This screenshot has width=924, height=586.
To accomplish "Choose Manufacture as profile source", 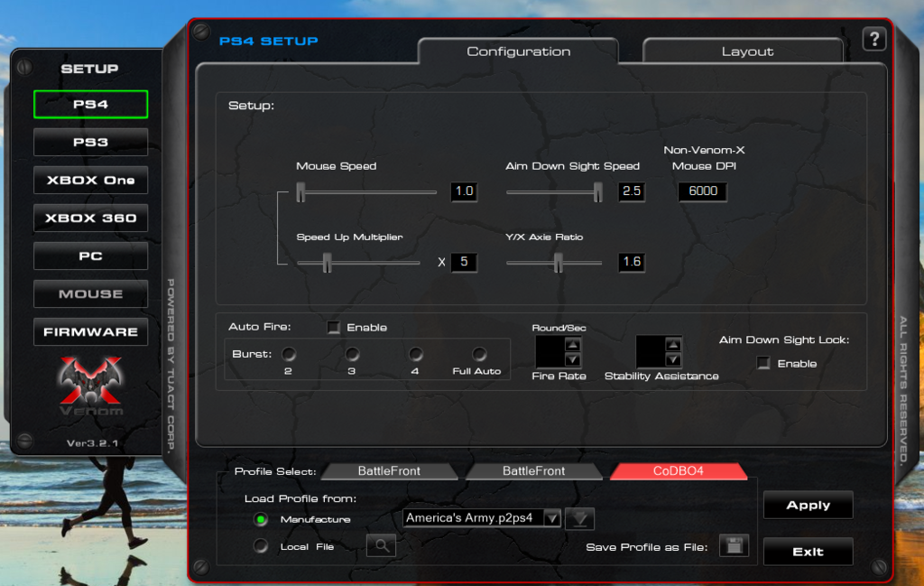I will pyautogui.click(x=261, y=519).
